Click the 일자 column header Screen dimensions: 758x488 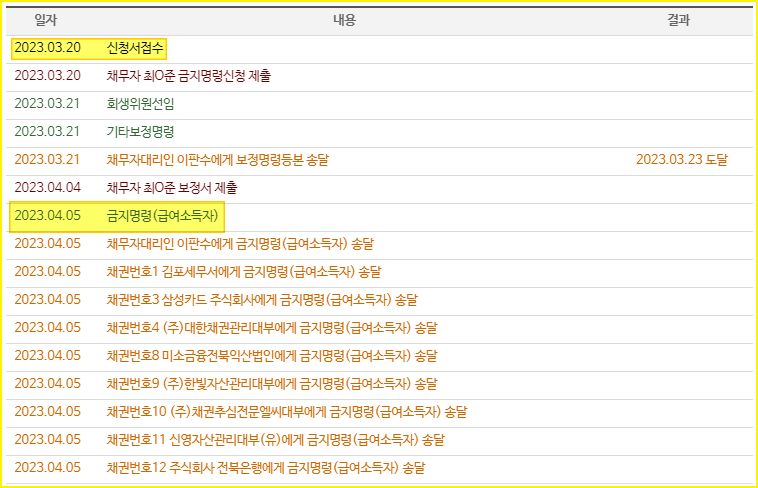coord(46,20)
